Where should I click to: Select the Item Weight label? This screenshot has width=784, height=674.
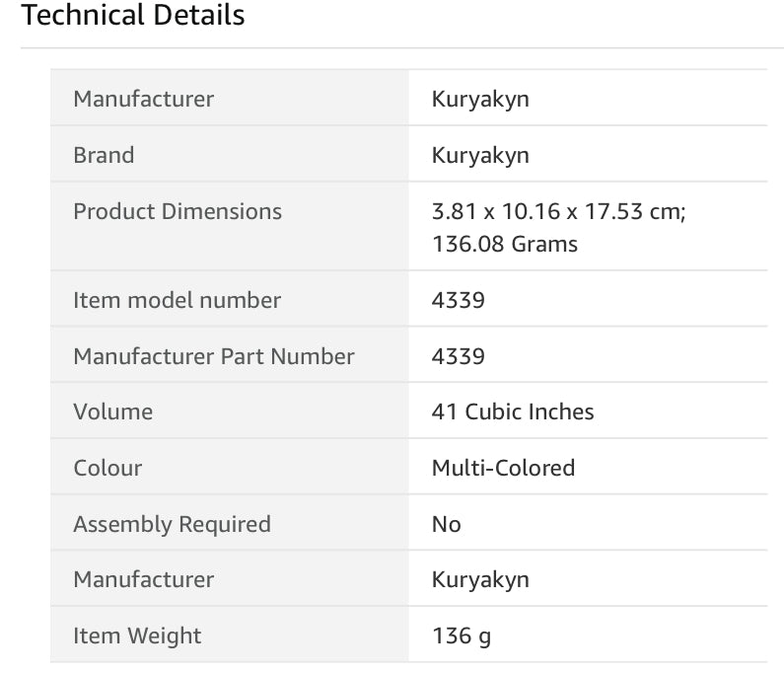point(137,636)
